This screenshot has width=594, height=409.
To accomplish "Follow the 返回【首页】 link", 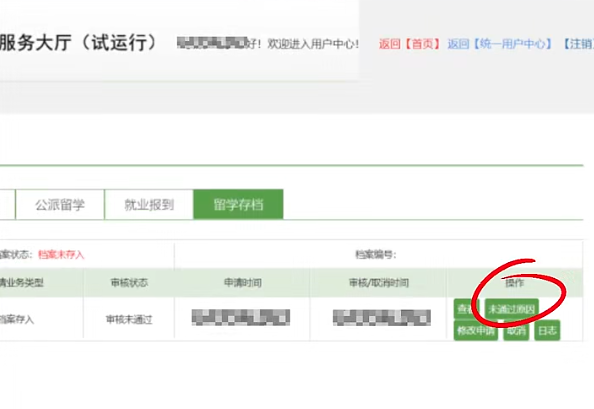I will (x=410, y=44).
